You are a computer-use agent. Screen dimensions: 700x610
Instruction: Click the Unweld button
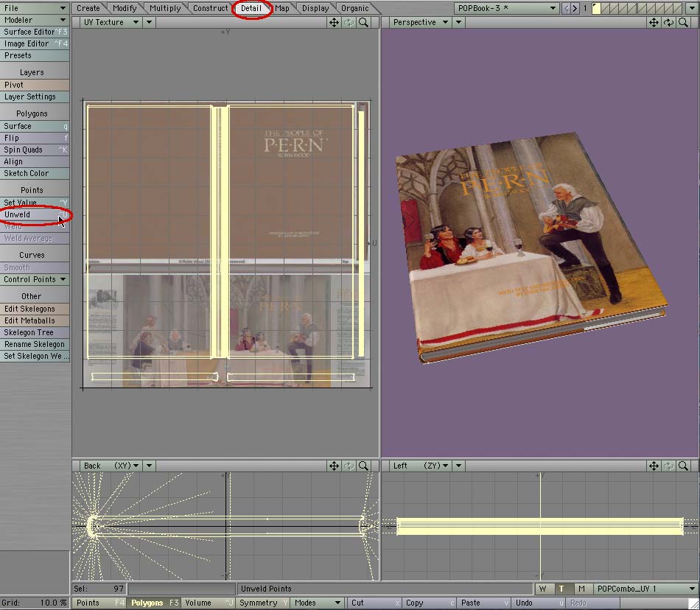pos(35,214)
